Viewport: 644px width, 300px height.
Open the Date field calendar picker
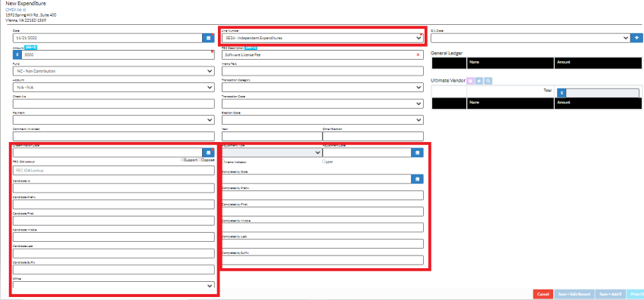coord(208,38)
